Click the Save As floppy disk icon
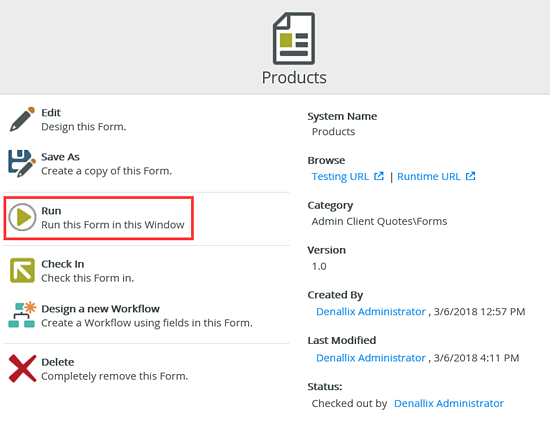550x421 pixels. 22,163
